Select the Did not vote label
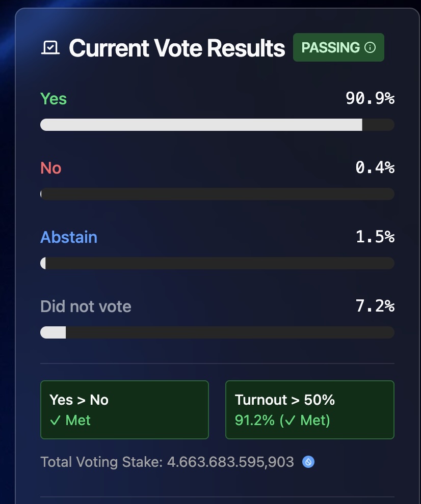 [x=86, y=306]
